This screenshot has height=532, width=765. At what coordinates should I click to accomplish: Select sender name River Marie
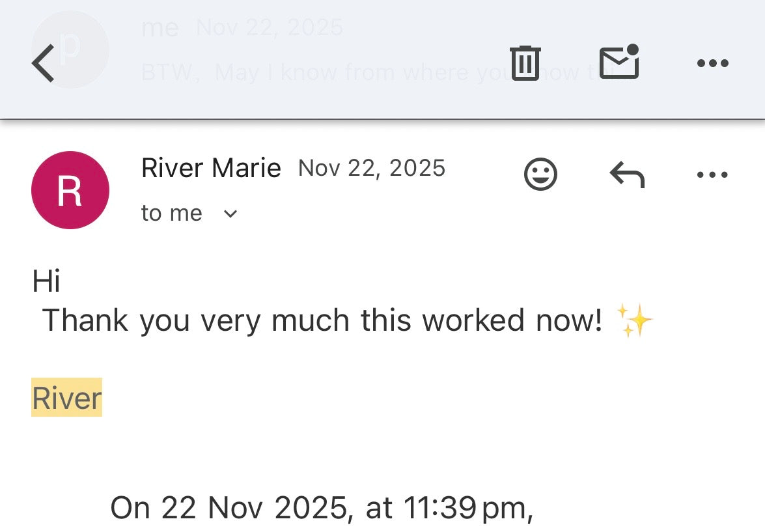coord(211,169)
